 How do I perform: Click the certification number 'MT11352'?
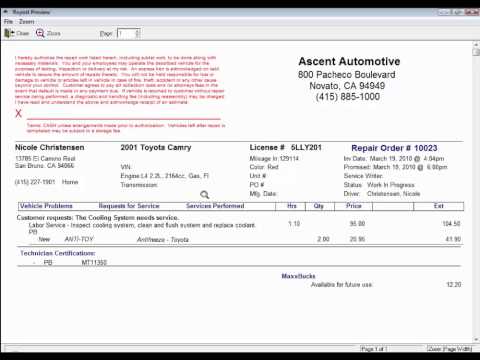click(94, 263)
